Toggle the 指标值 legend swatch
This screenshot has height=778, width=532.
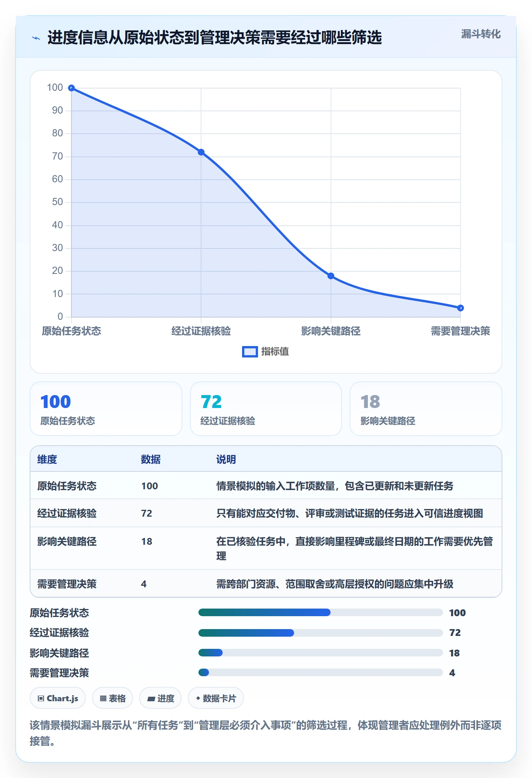[250, 352]
